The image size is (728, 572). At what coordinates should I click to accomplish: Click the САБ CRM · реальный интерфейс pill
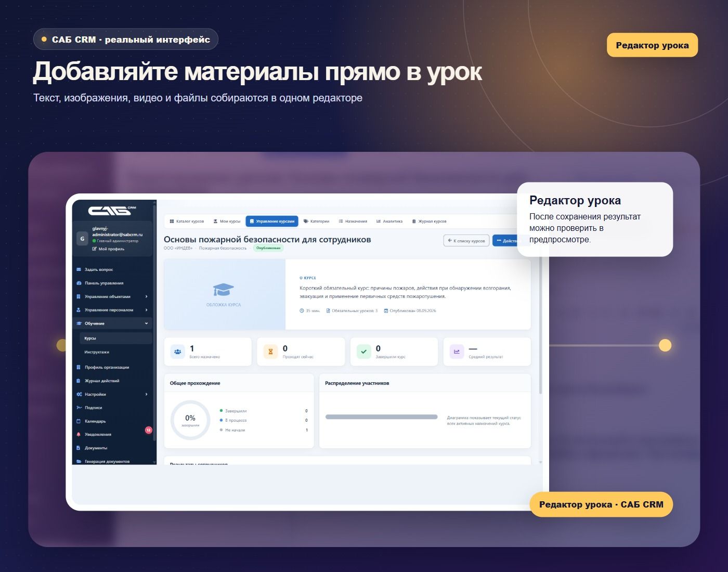(x=125, y=39)
